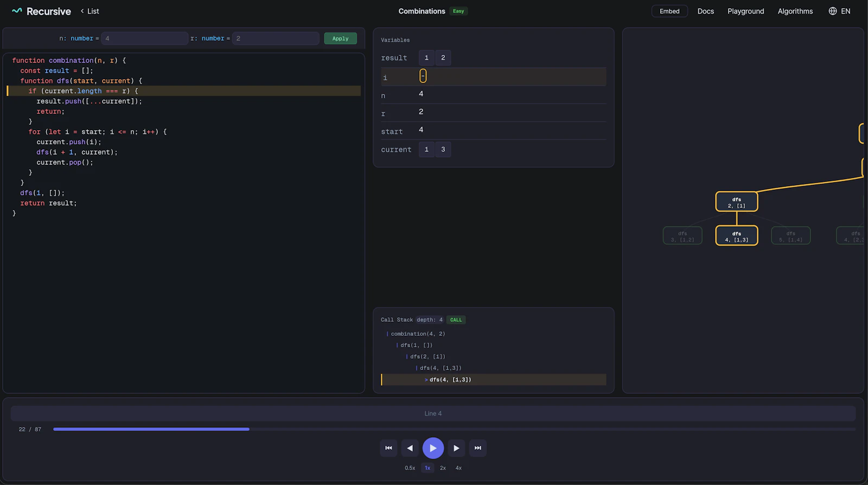This screenshot has width=868, height=485.
Task: Skip to the last step
Action: [x=478, y=448]
